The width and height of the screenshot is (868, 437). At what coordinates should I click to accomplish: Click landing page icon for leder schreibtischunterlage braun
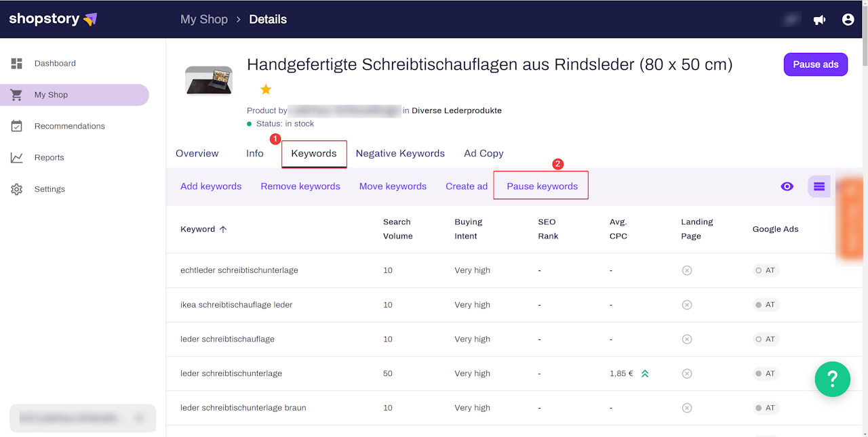(x=686, y=408)
